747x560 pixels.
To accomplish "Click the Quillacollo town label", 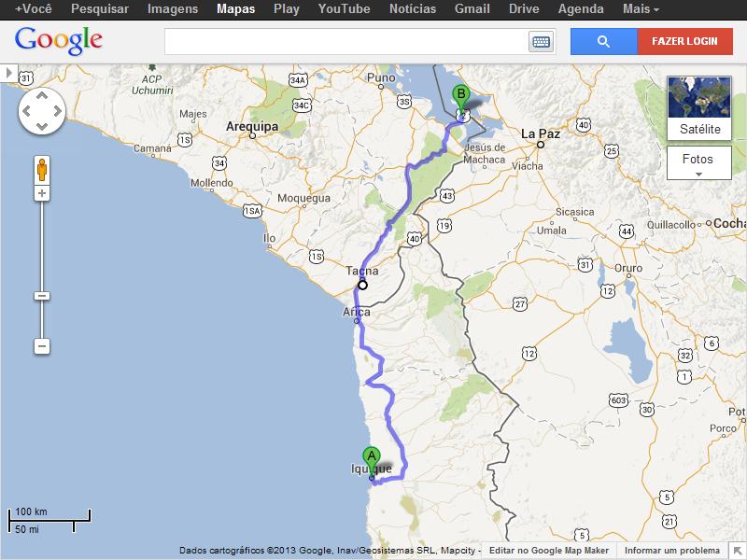I will point(671,225).
